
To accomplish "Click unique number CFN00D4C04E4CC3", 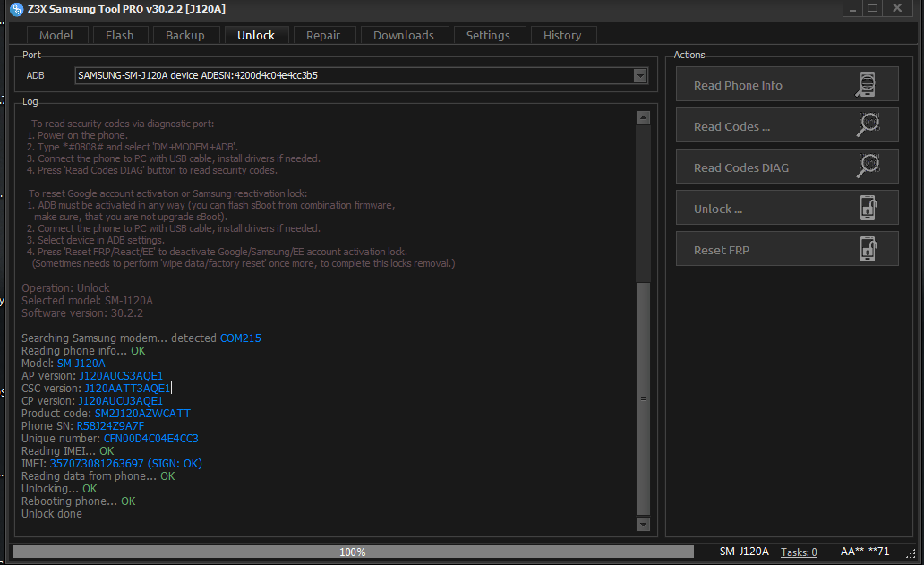I will [150, 439].
